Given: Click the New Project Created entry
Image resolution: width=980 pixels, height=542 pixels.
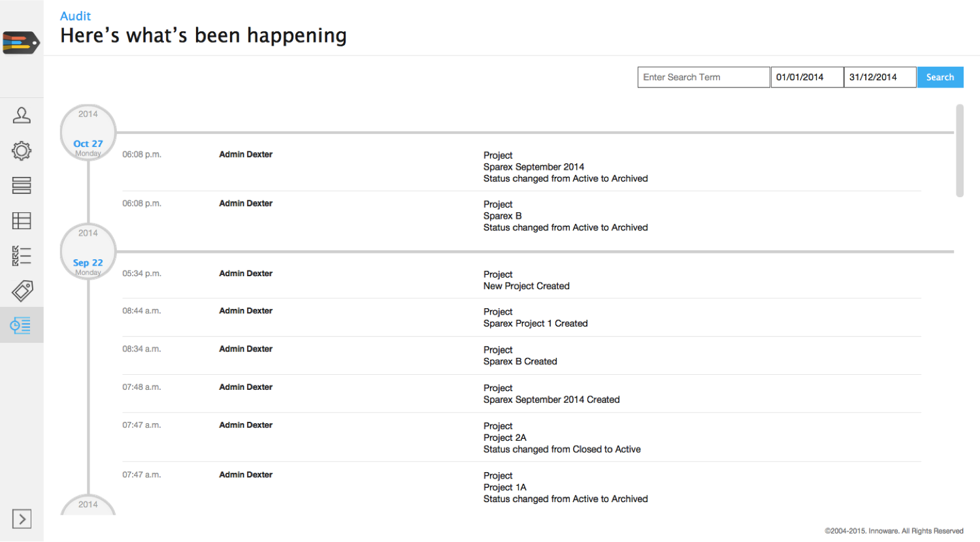Looking at the screenshot, I should (x=526, y=286).
